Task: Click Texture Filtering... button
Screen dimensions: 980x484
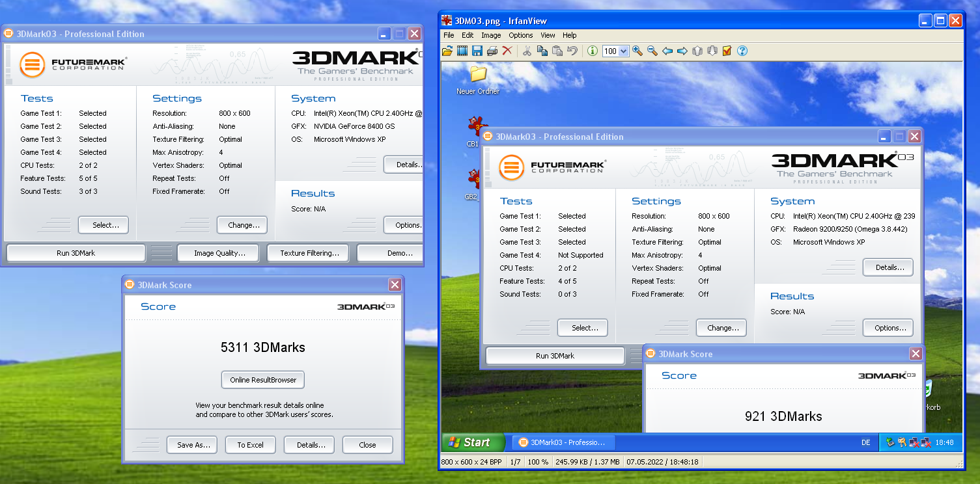Action: point(309,253)
